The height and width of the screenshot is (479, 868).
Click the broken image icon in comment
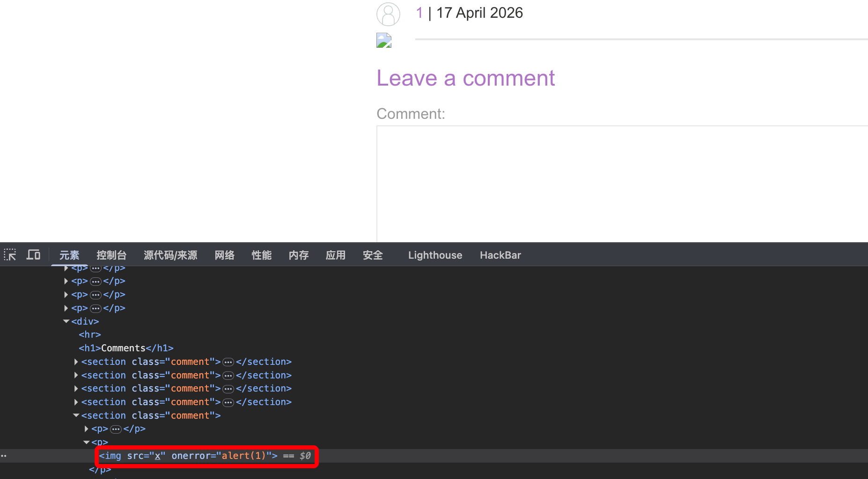(x=384, y=40)
